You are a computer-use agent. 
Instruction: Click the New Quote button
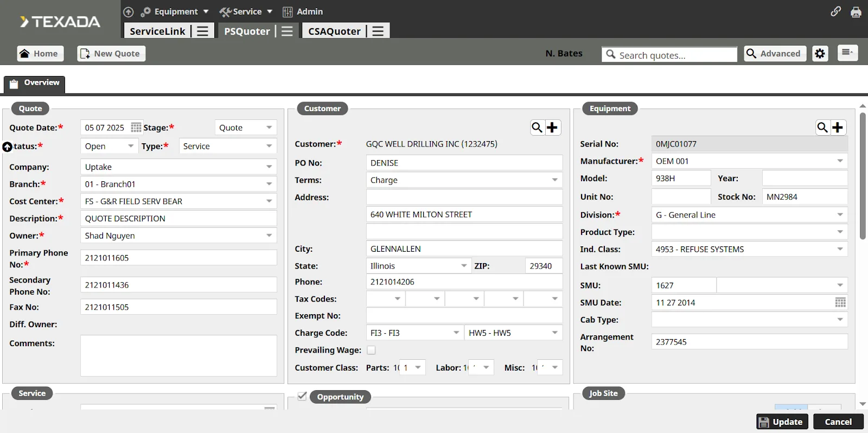pyautogui.click(x=111, y=53)
